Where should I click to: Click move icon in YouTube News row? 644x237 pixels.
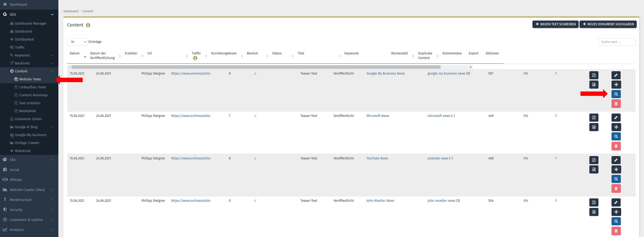tap(616, 169)
